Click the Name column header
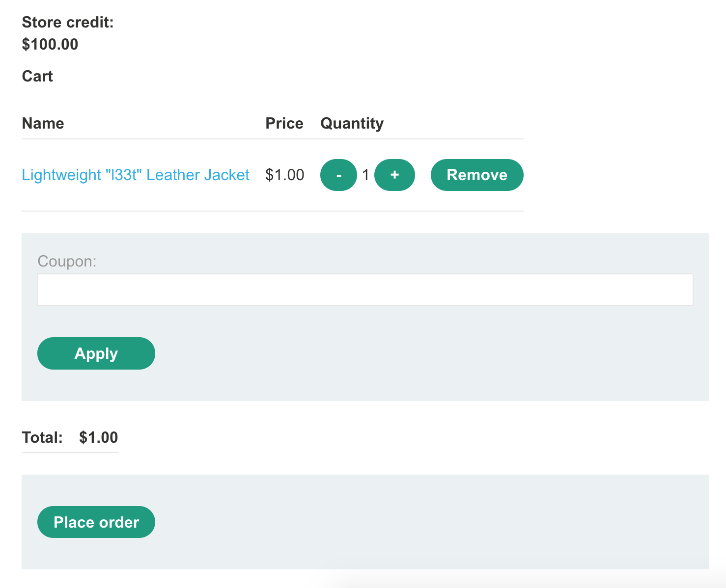This screenshot has width=726, height=588. click(43, 124)
